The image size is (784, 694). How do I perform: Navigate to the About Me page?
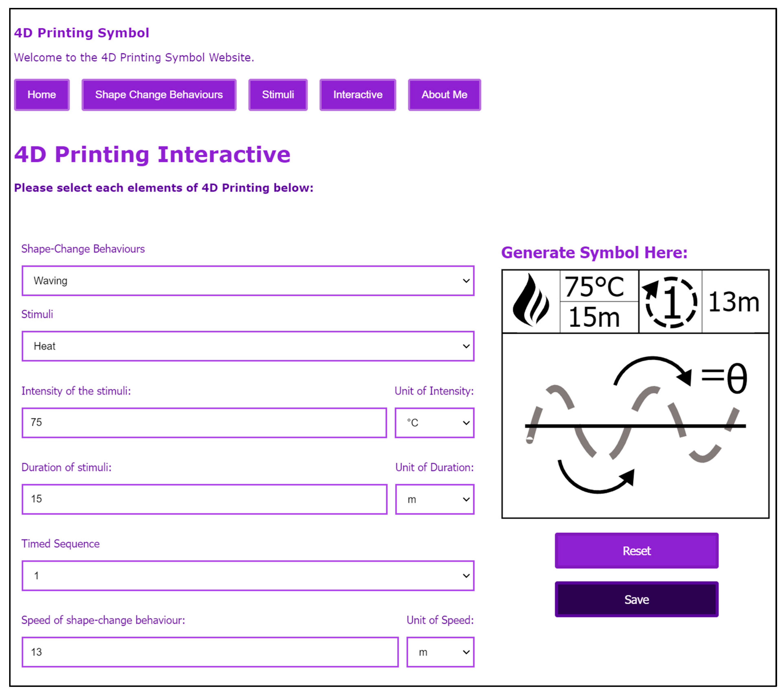(444, 95)
